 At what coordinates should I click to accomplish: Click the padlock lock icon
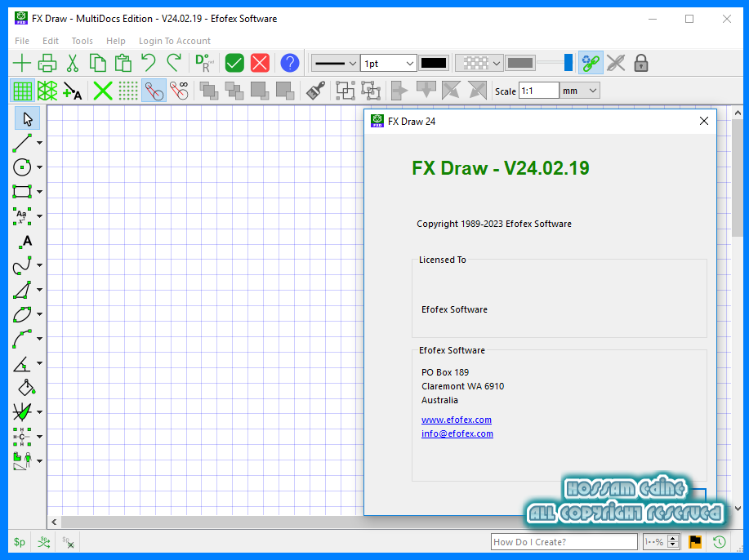tap(641, 63)
